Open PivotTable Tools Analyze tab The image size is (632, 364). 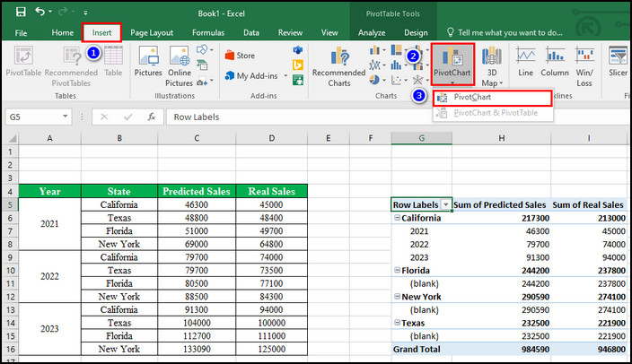tap(372, 33)
